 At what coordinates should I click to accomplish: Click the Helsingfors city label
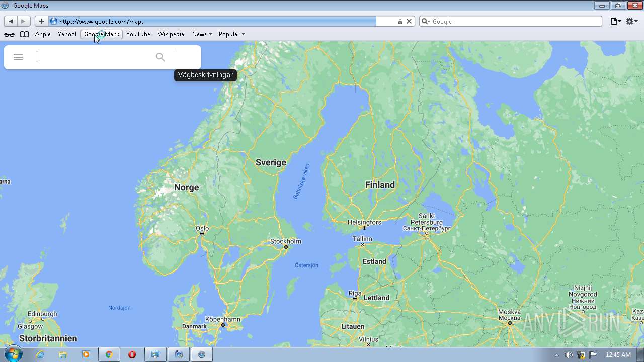[x=364, y=222]
